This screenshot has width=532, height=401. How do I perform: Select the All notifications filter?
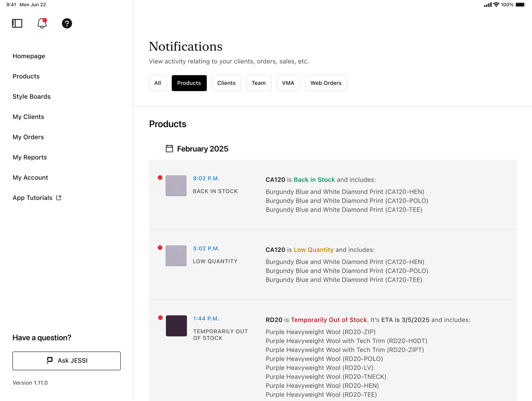coord(158,83)
